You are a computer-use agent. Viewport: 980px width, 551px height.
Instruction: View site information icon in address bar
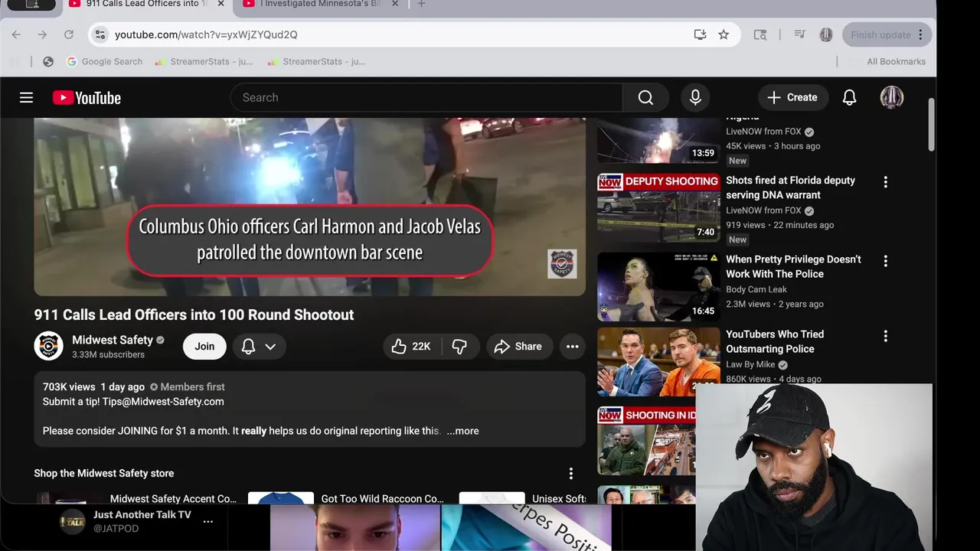click(100, 34)
